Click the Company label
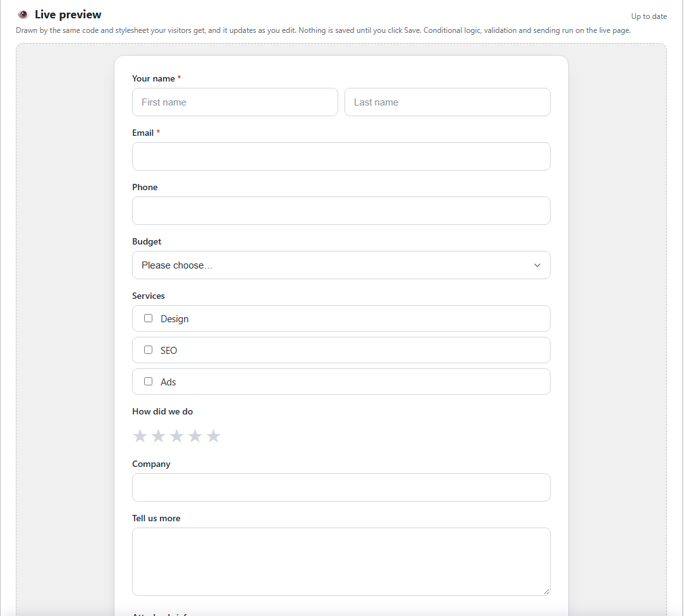Image resolution: width=684 pixels, height=616 pixels. tap(151, 464)
